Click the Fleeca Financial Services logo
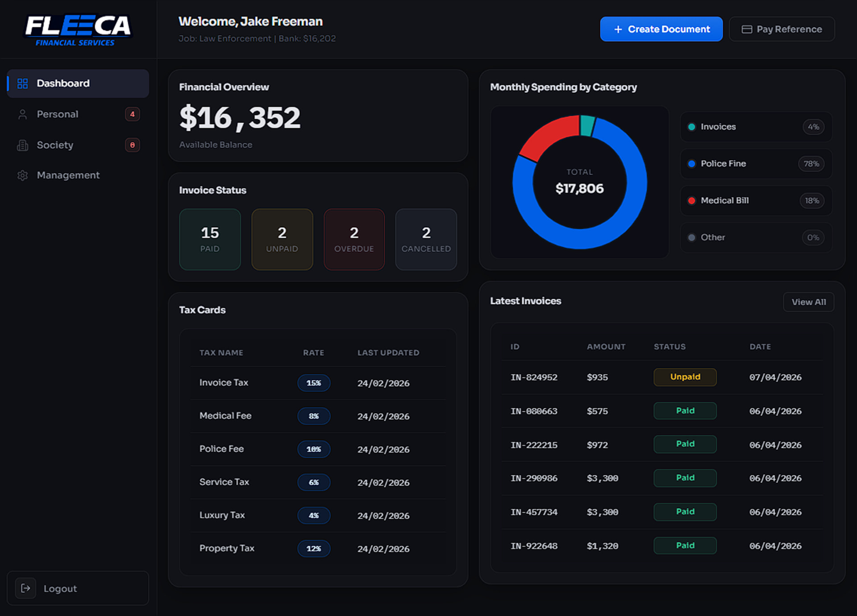Viewport: 857px width, 616px height. coord(78,30)
